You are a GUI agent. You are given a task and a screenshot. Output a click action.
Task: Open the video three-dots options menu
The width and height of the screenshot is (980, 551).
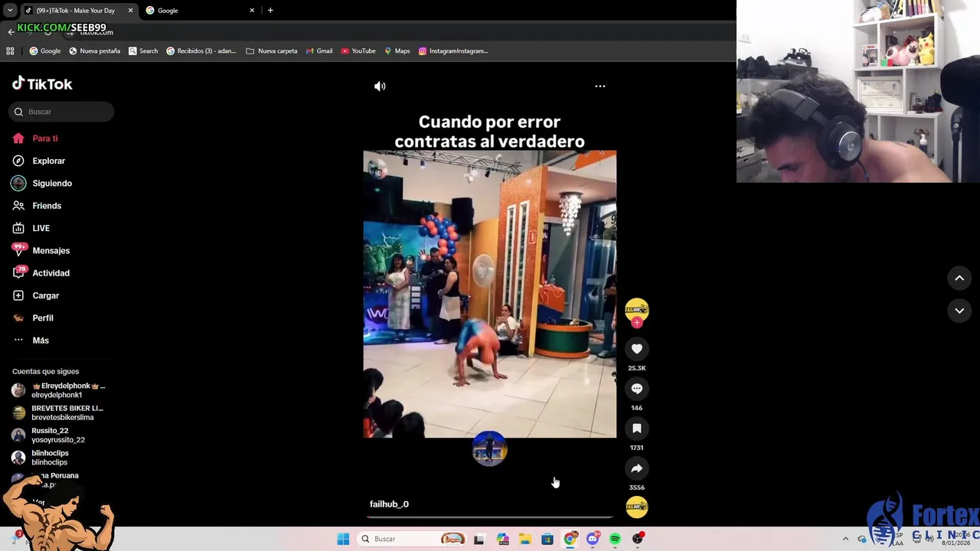point(600,86)
